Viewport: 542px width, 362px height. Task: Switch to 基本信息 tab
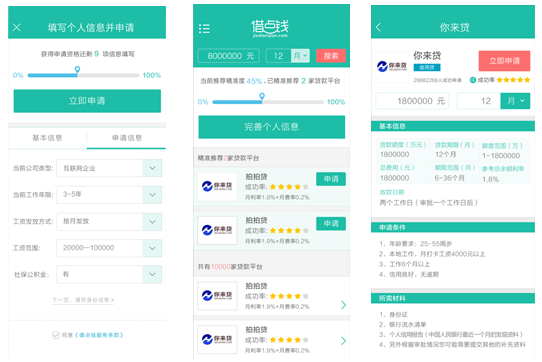click(47, 138)
